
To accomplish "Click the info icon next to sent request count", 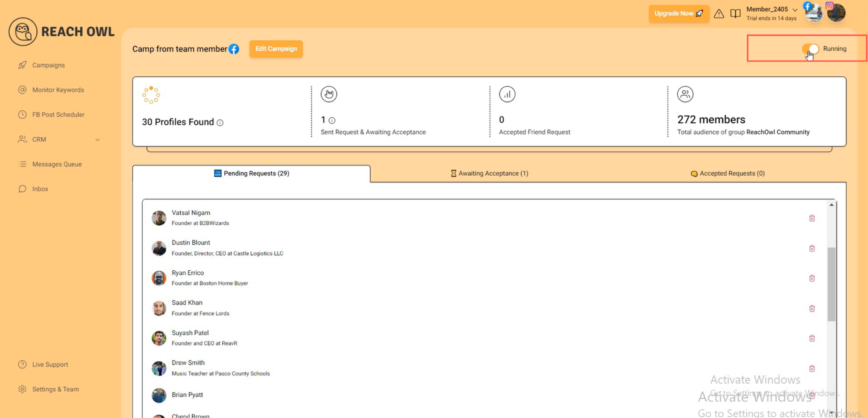I will pyautogui.click(x=332, y=120).
